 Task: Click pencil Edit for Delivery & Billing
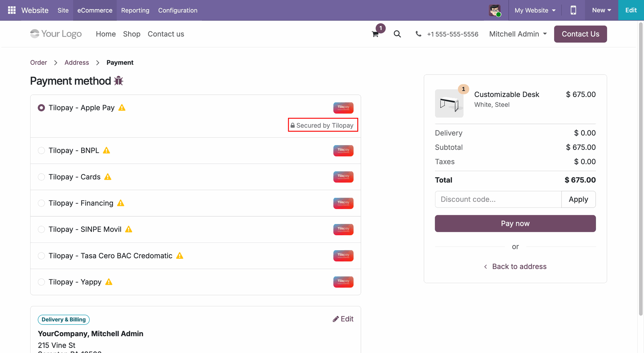(x=343, y=319)
